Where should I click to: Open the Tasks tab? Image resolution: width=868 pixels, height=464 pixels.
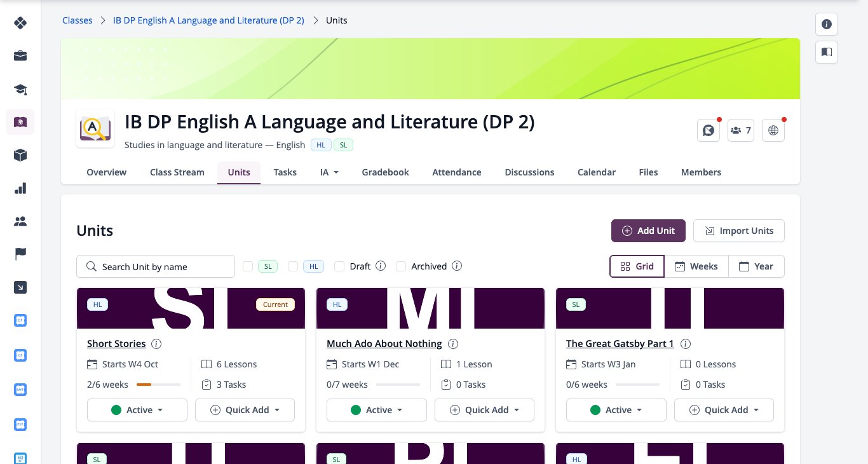[285, 172]
